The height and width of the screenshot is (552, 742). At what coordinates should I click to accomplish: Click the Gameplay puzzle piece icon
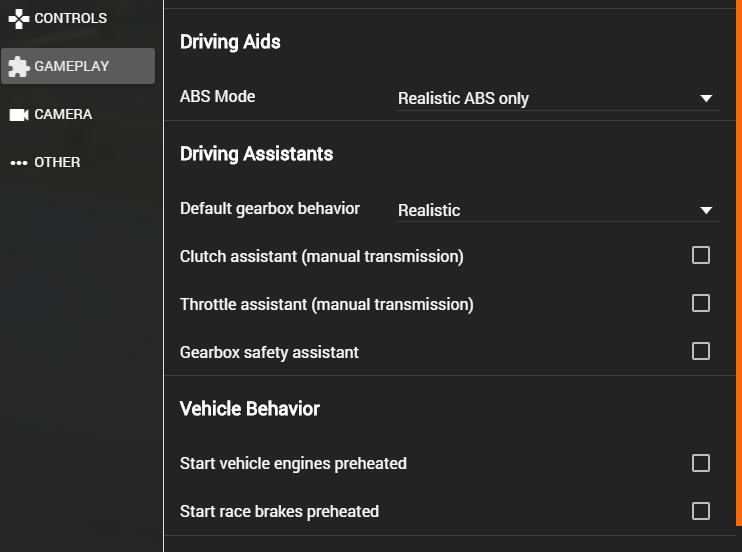(x=18, y=66)
